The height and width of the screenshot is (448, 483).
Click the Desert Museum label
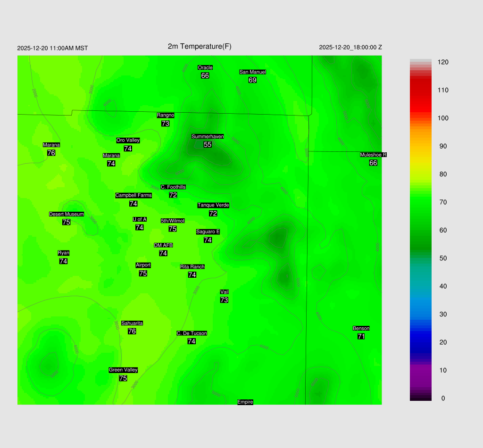tap(67, 215)
